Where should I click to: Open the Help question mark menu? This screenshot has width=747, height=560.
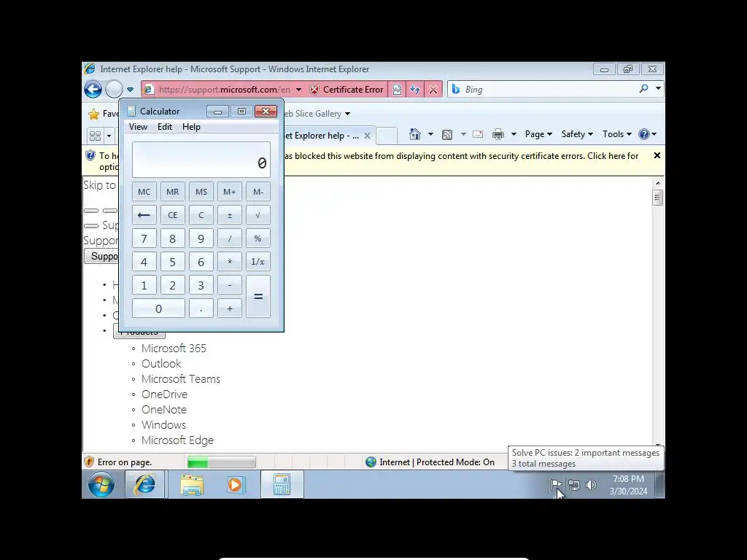pyautogui.click(x=648, y=134)
